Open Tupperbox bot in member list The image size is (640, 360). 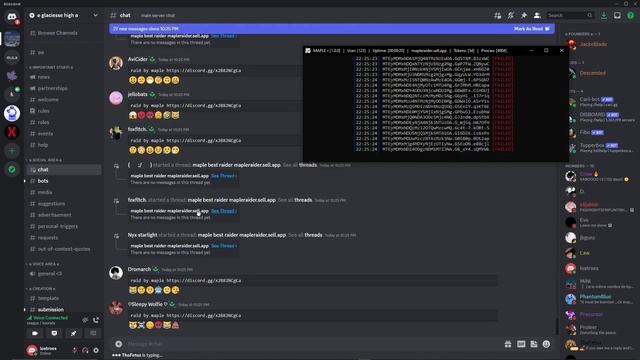click(x=600, y=148)
